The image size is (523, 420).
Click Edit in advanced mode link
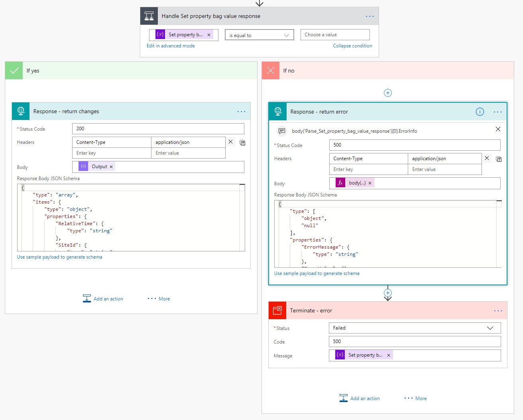tap(171, 46)
